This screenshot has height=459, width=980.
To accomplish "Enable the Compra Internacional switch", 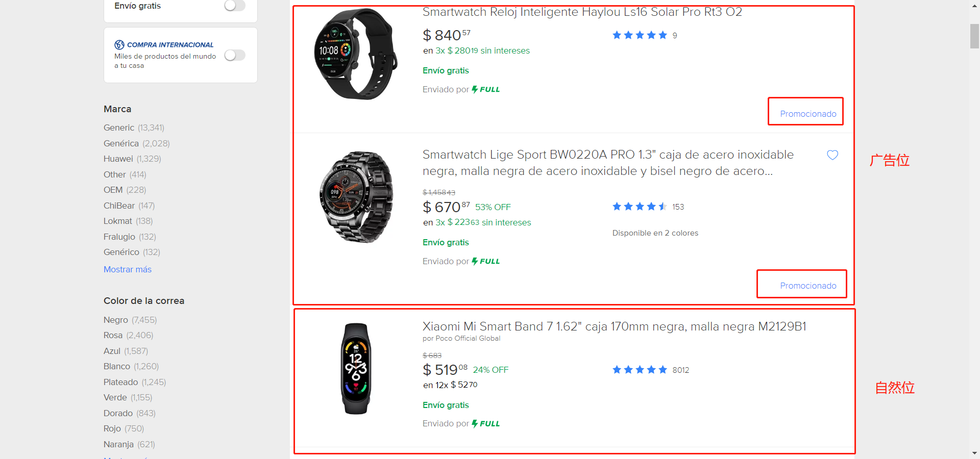I will pyautogui.click(x=235, y=55).
